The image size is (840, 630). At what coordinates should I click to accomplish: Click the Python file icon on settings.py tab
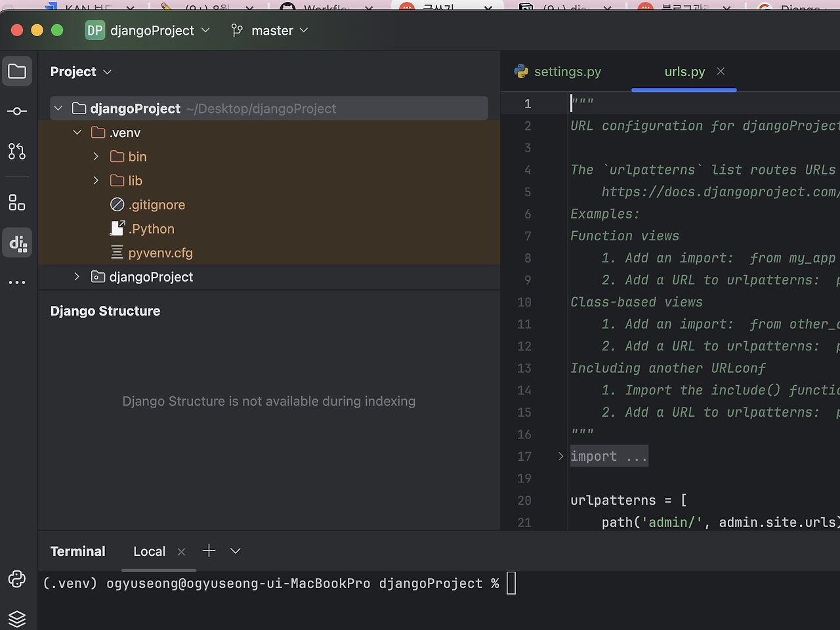[x=522, y=72]
